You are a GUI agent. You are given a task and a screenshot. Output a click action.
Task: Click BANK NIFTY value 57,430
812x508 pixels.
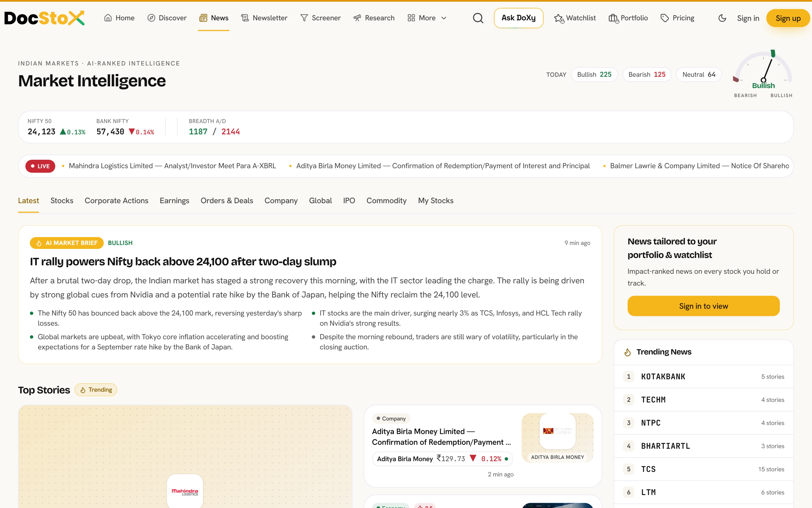coord(110,132)
